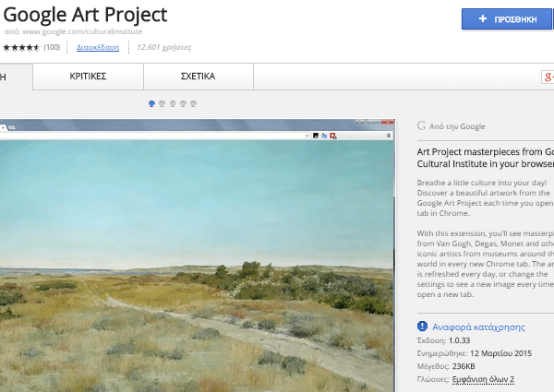
Task: Select the fourth carousel dot
Action: pyautogui.click(x=183, y=103)
